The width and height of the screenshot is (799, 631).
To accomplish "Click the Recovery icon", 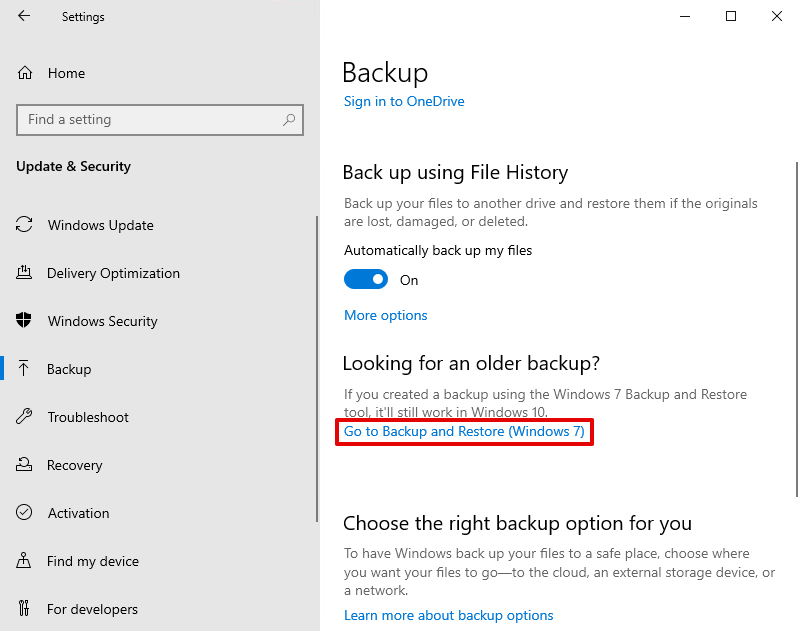I will 24,464.
